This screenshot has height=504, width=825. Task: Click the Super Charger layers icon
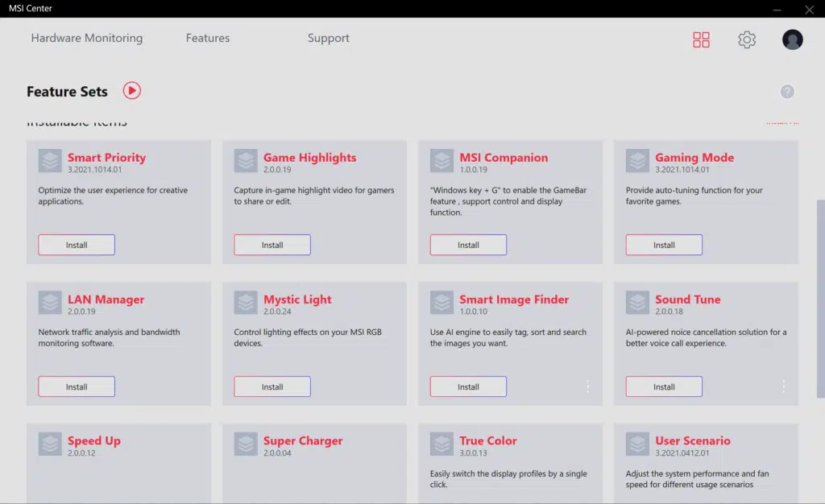(x=246, y=444)
